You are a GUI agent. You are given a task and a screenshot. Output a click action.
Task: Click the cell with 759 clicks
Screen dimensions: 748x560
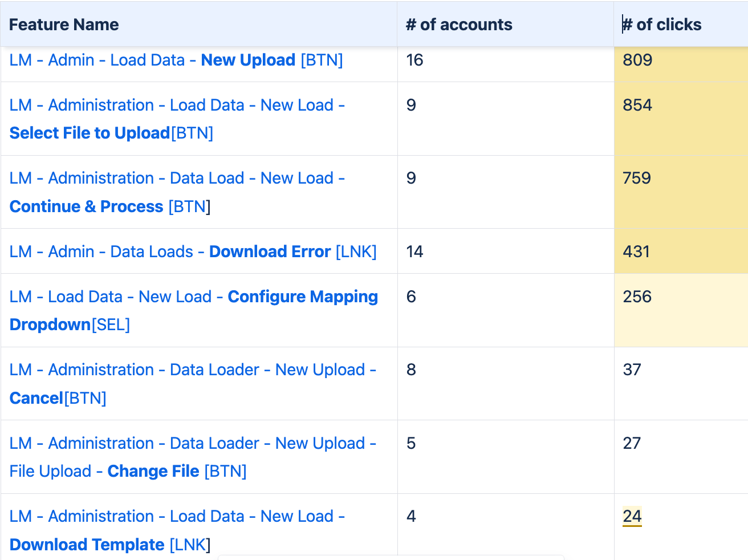pos(680,192)
